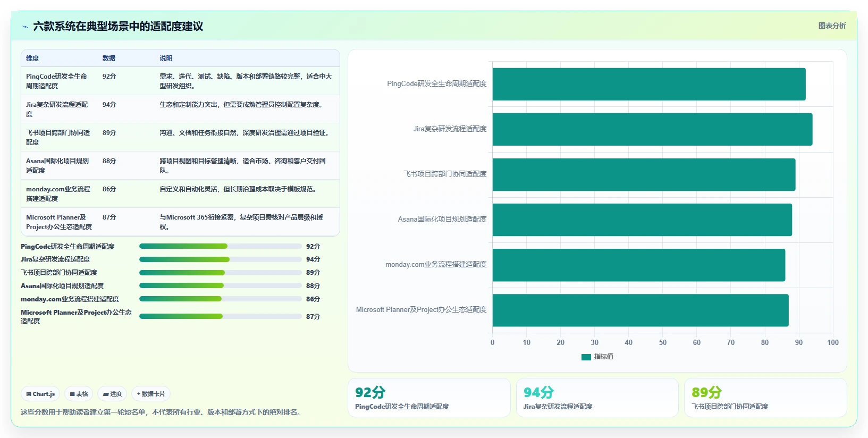Image resolution: width=868 pixels, height=438 pixels.
Task: Click the PingCode y-axis label in chart
Action: (437, 84)
